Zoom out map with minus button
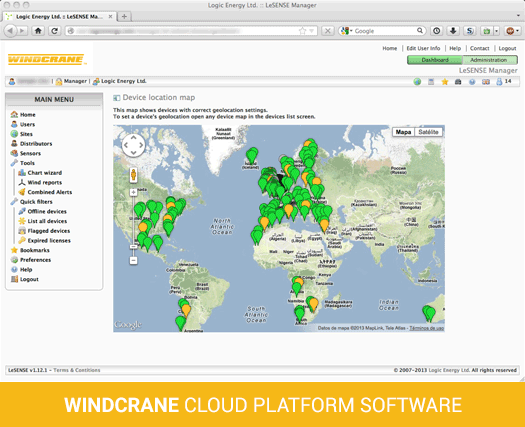This screenshot has width=525, height=427. tap(133, 260)
